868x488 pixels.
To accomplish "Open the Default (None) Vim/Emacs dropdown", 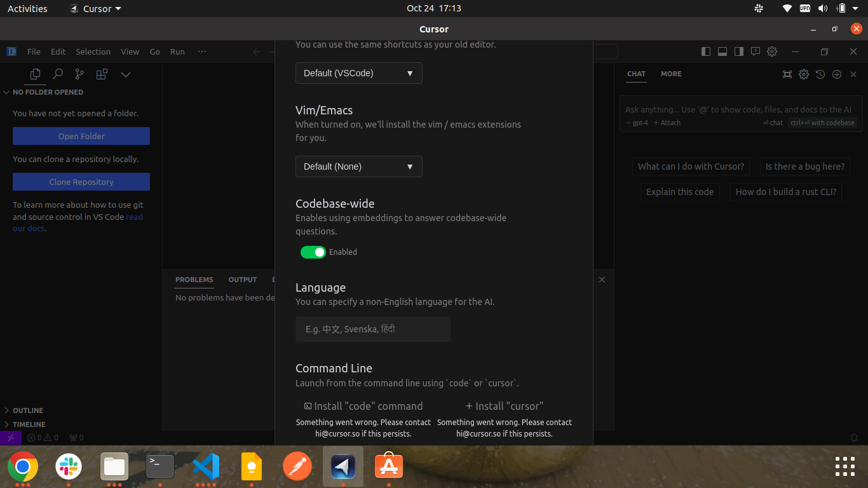I will pyautogui.click(x=359, y=166).
